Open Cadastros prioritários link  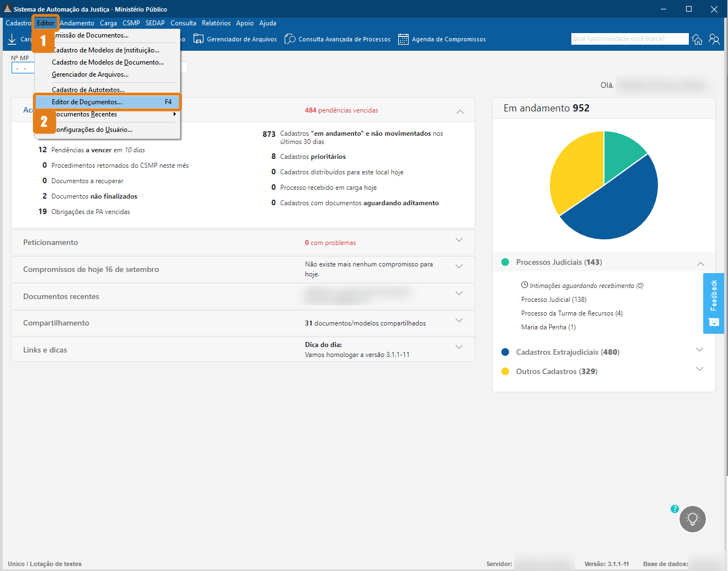click(313, 157)
